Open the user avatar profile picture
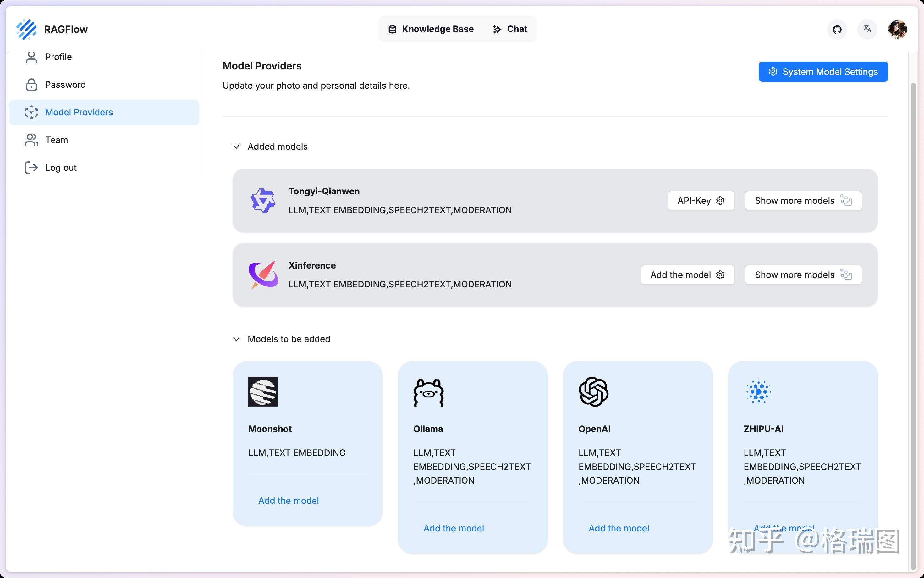 (897, 30)
